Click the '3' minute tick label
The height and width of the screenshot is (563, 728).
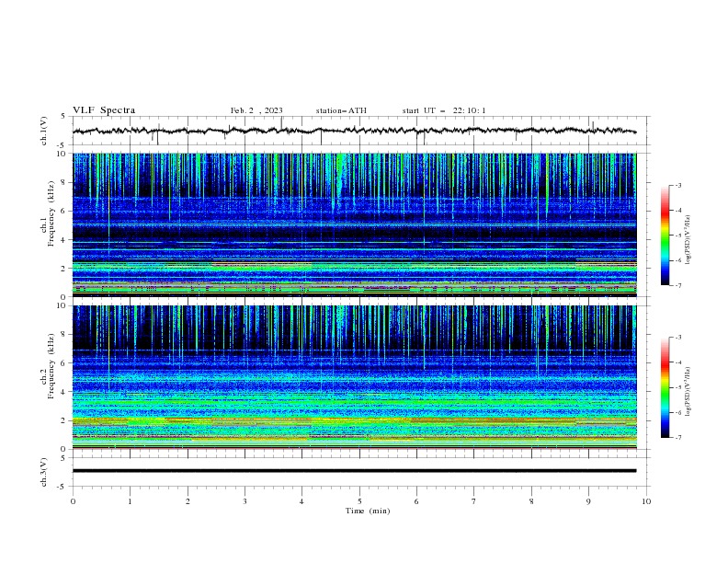click(245, 501)
